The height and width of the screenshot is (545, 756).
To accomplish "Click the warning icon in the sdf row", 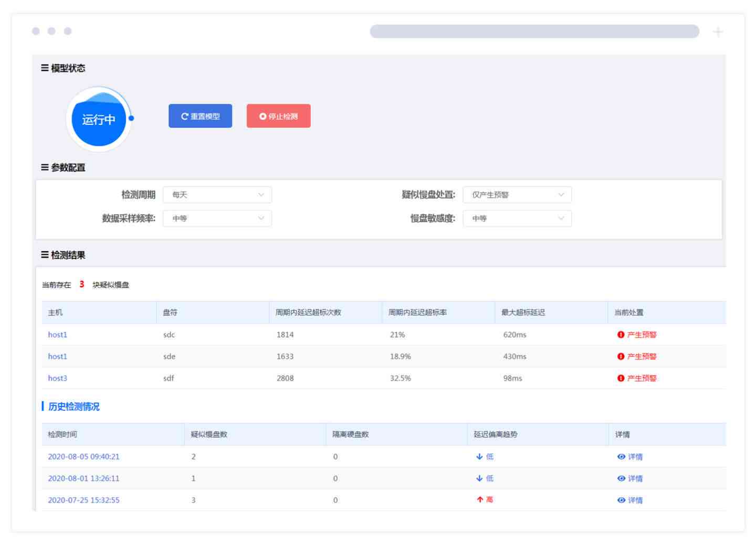I will pyautogui.click(x=621, y=378).
